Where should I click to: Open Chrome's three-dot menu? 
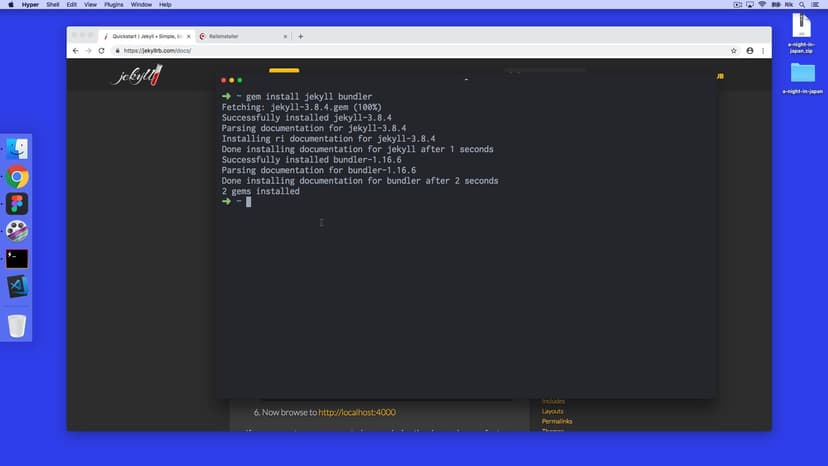[x=762, y=50]
